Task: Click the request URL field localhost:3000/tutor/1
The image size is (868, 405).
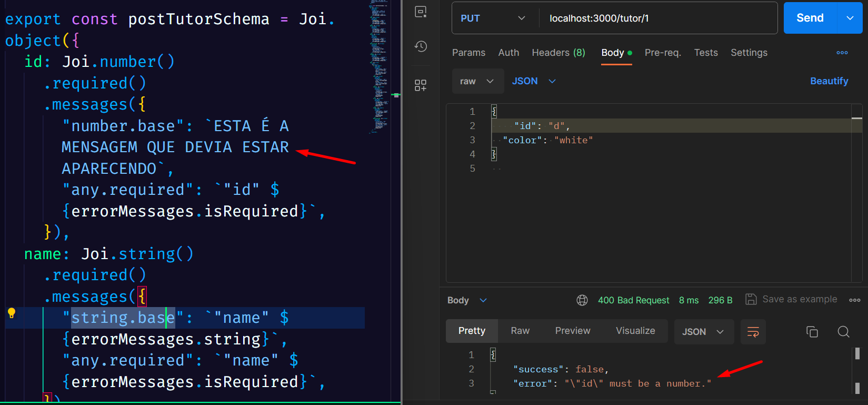Action: (658, 18)
